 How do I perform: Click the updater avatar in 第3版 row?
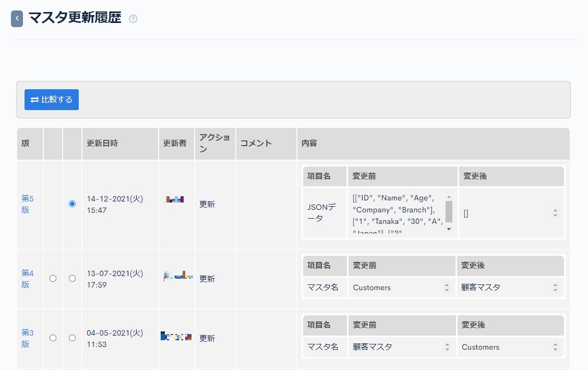176,336
